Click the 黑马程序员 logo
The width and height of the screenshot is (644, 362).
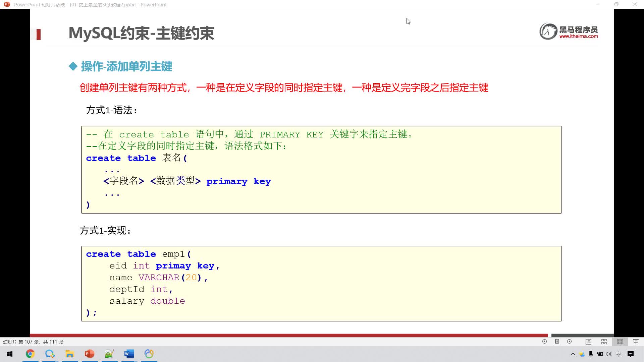(x=569, y=31)
